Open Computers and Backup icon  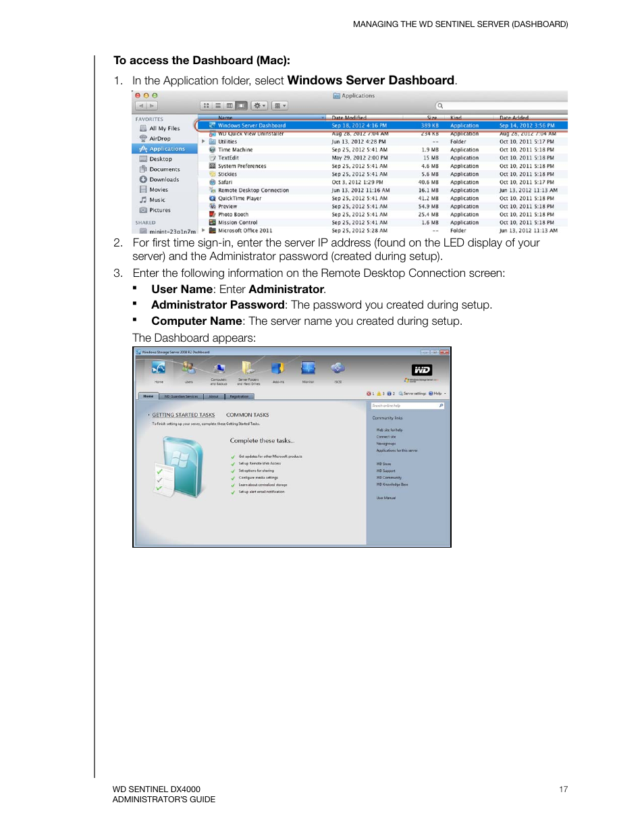[x=219, y=371]
